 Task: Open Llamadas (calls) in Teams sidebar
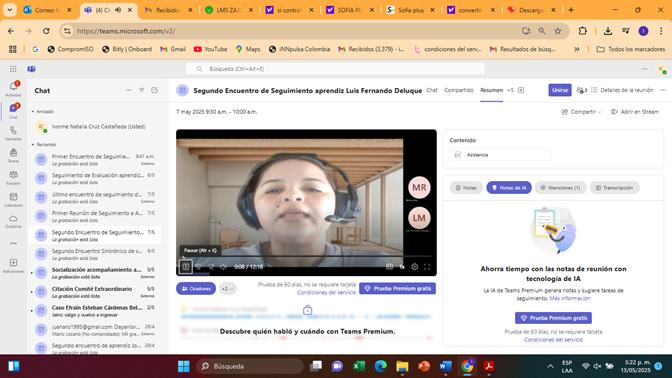click(x=13, y=133)
